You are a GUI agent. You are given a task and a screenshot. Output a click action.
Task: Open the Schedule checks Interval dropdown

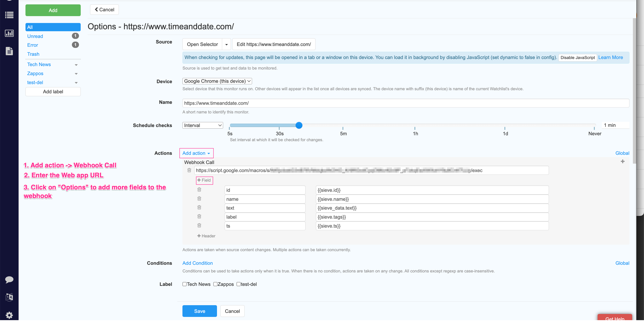(203, 125)
